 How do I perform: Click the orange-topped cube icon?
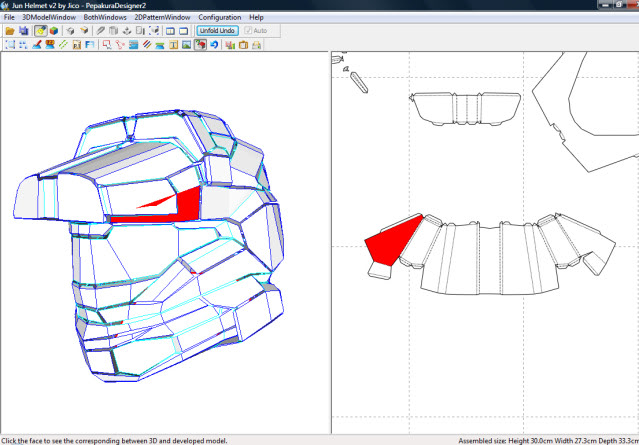click(x=84, y=31)
